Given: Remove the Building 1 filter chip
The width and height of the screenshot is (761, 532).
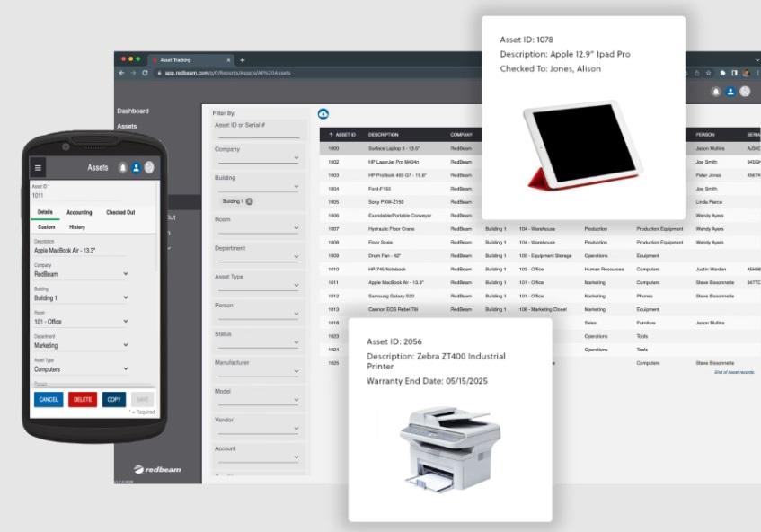Looking at the screenshot, I should pyautogui.click(x=250, y=201).
